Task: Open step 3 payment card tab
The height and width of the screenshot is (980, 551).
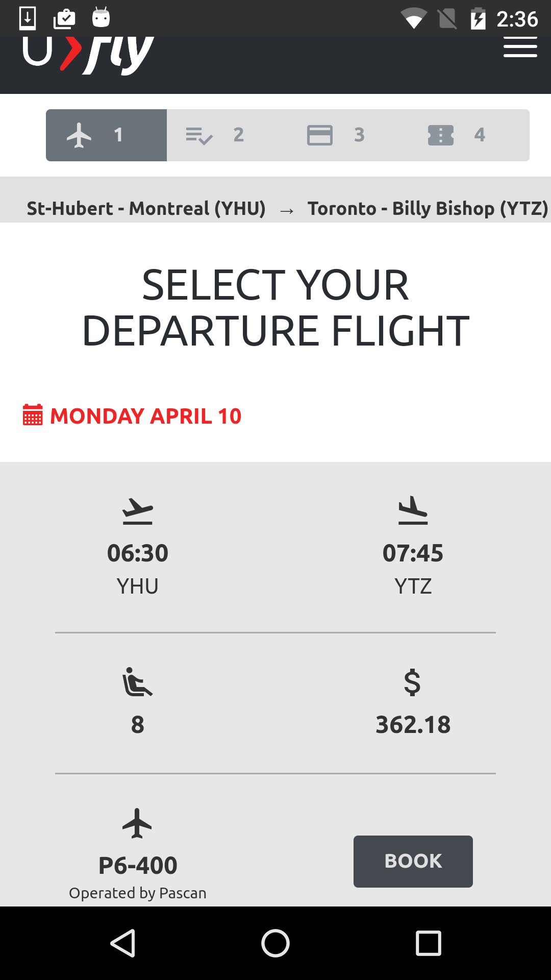Action: 336,135
